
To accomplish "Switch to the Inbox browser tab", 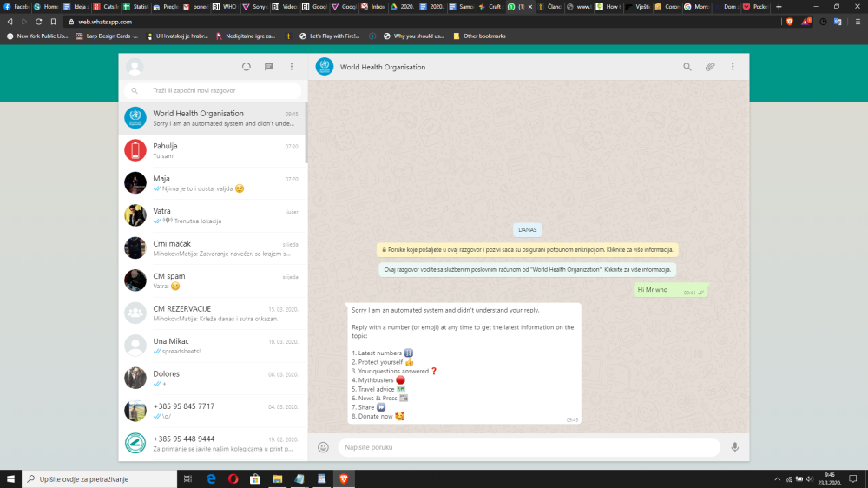I will [x=373, y=7].
